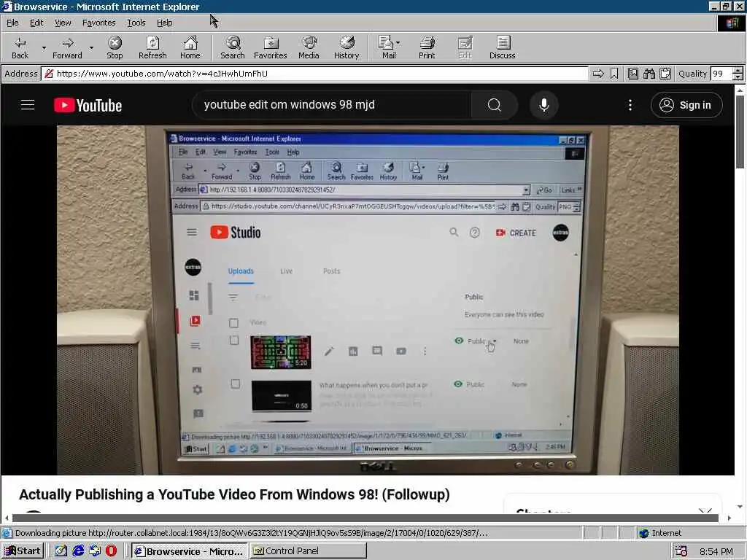Click the 8:54 PM taskbar clock

716,551
